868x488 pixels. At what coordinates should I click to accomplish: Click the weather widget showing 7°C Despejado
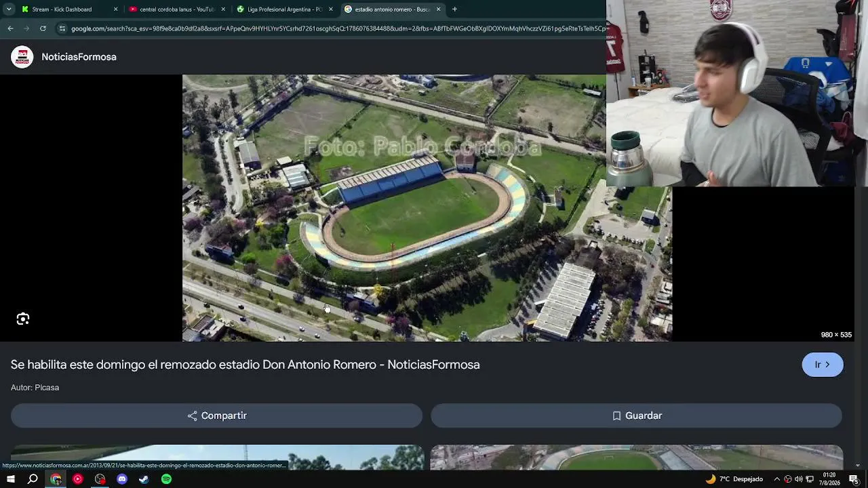coord(735,479)
